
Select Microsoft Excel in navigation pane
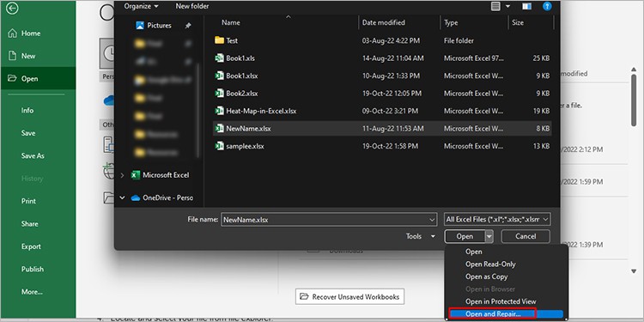pos(166,175)
